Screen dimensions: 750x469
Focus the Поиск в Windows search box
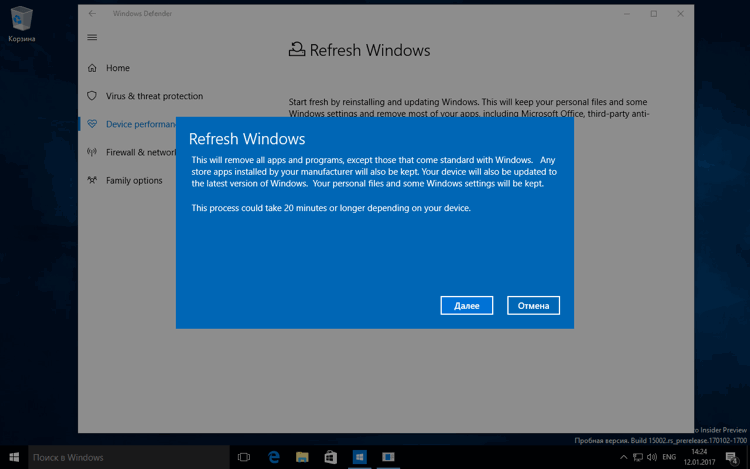point(129,457)
